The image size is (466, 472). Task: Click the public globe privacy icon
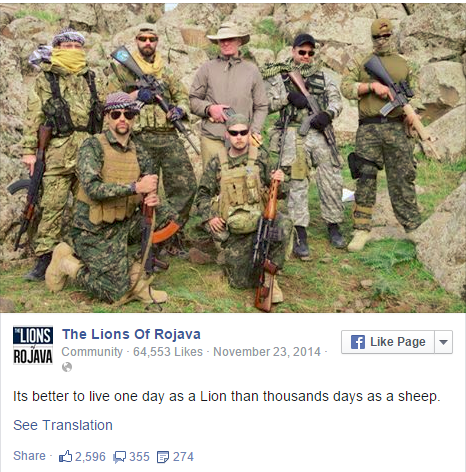(67, 367)
